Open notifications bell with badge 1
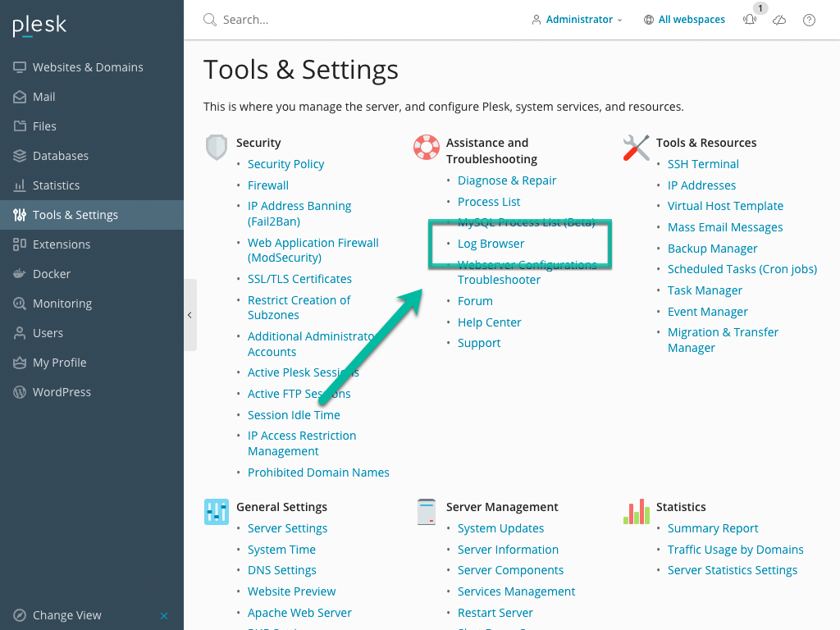The image size is (840, 630). click(x=750, y=20)
